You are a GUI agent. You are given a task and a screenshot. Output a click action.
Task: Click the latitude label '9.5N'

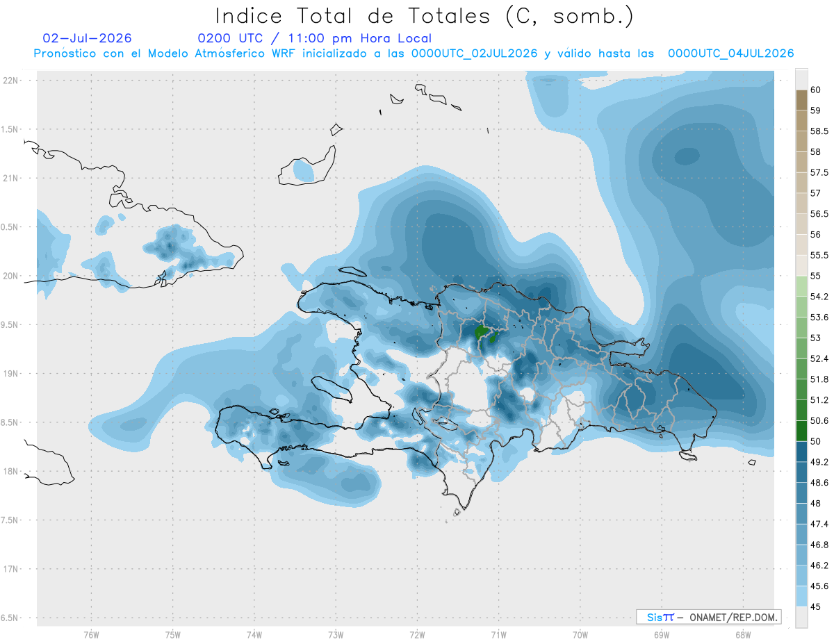click(10, 325)
